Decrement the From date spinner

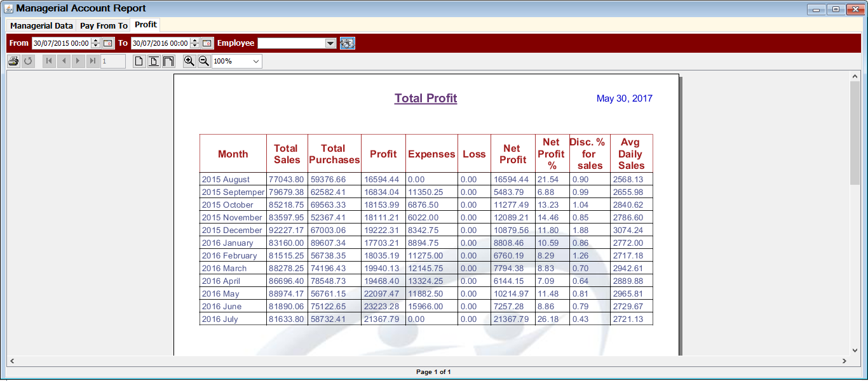click(x=96, y=46)
